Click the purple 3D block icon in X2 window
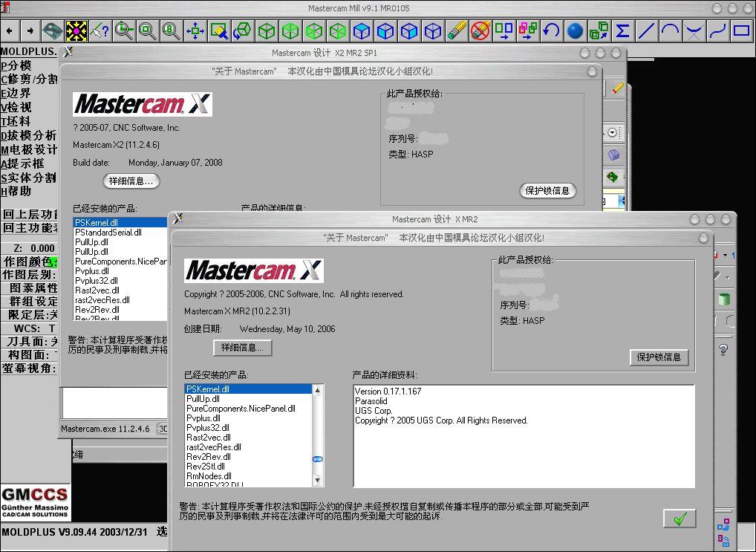Screen dimensions: 756x552 point(613,155)
